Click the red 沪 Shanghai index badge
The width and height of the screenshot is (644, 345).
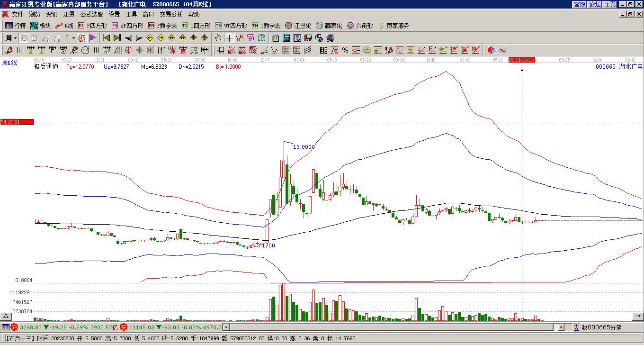click(x=14, y=327)
